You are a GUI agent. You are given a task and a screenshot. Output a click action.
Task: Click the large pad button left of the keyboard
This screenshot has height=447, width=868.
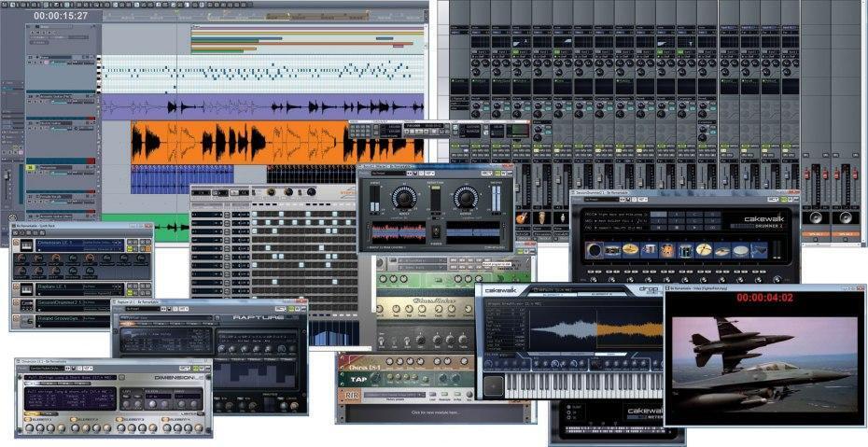494,385
